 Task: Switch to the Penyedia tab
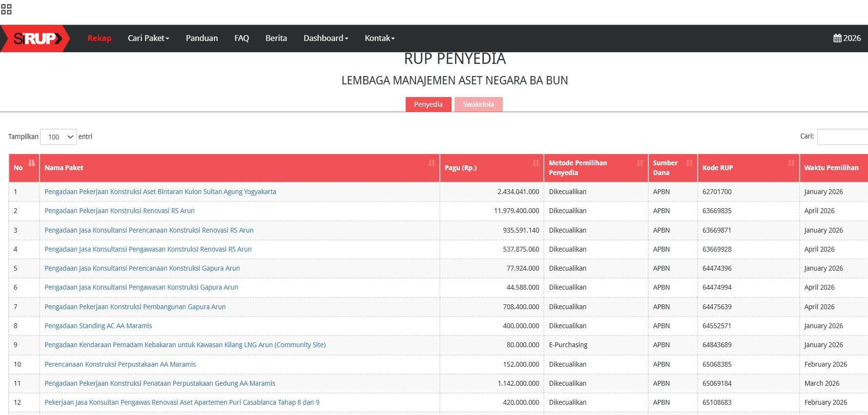coord(428,104)
